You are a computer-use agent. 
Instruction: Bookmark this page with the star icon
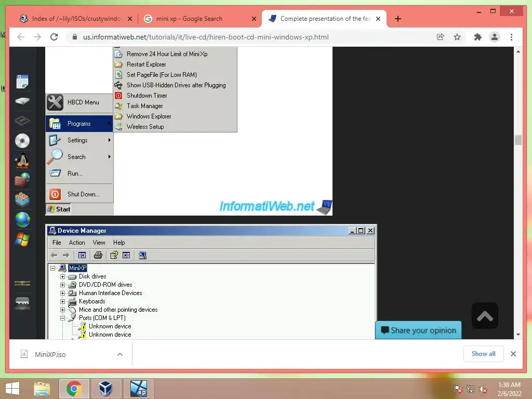457,37
